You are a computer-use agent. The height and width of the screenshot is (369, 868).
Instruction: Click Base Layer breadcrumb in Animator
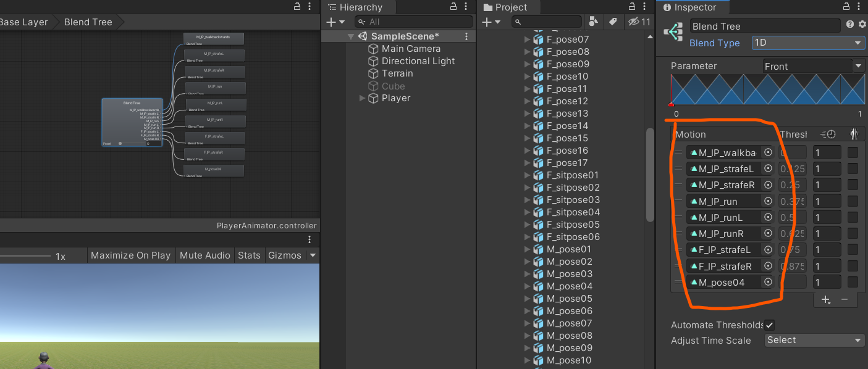click(25, 22)
